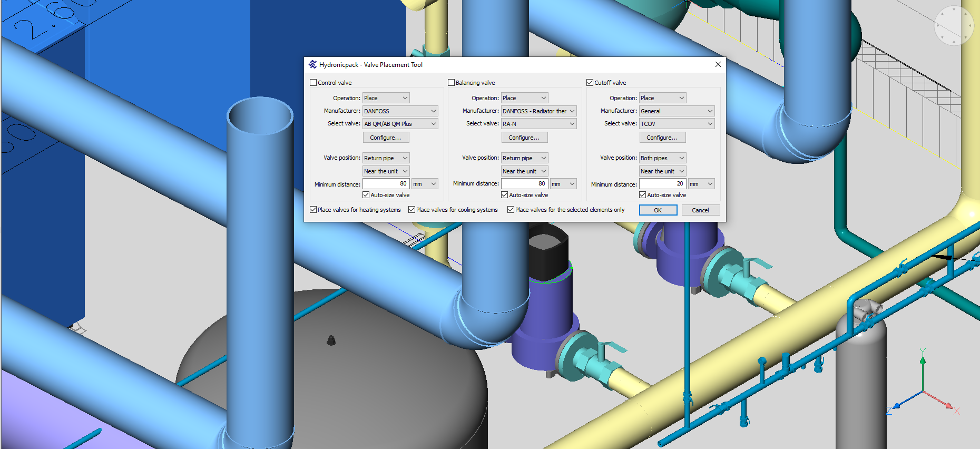The height and width of the screenshot is (449, 980).
Task: Enable the Balancing valve checkbox
Action: 452,83
